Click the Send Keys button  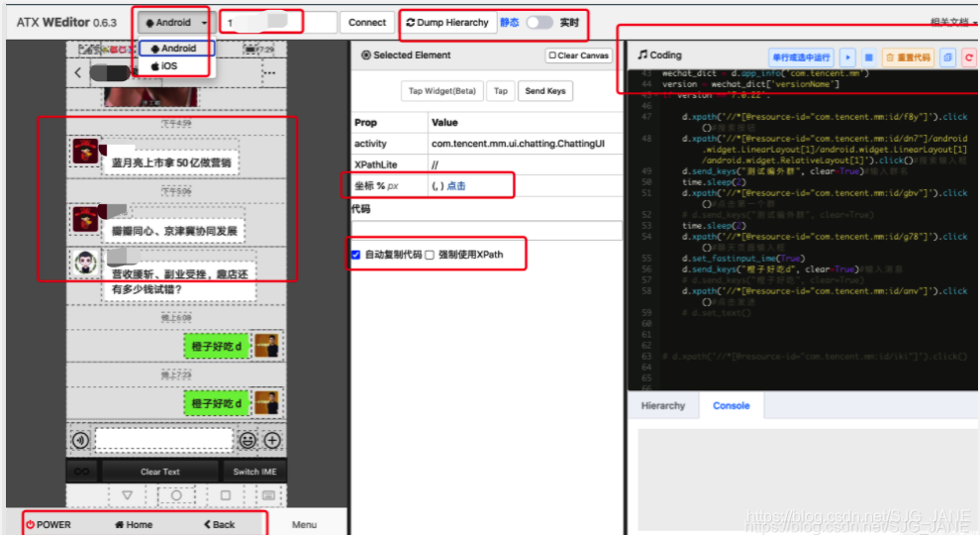(545, 91)
